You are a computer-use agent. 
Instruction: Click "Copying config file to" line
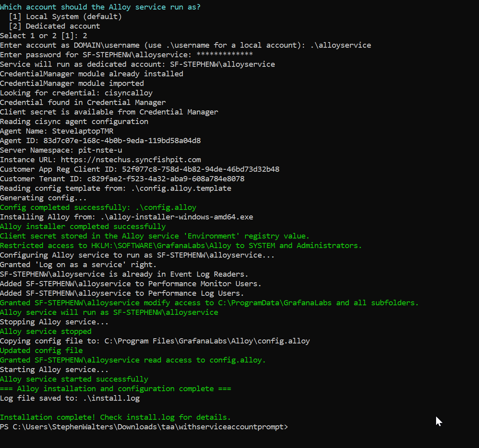(155, 341)
